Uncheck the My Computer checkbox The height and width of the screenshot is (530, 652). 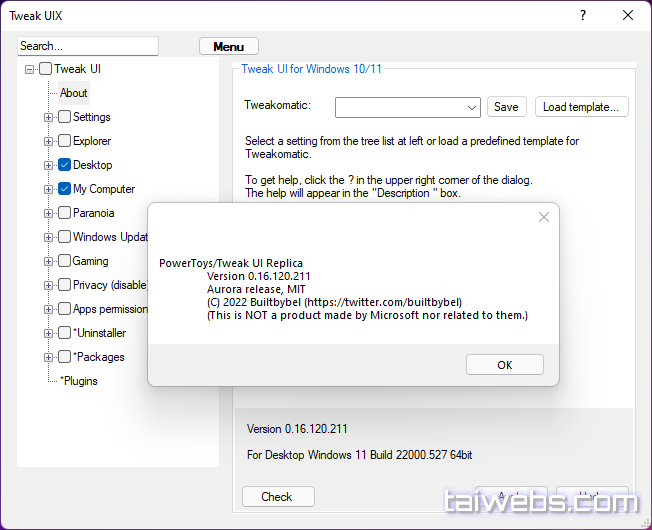coord(64,189)
